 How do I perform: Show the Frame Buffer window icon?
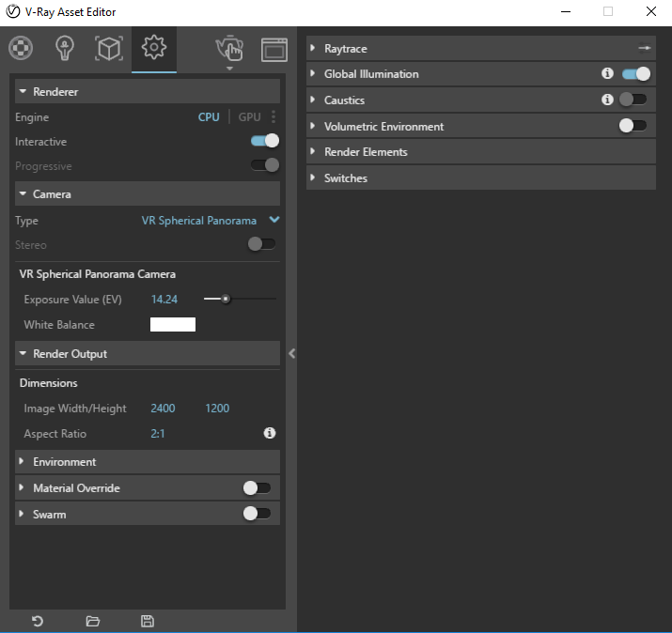pyautogui.click(x=274, y=50)
